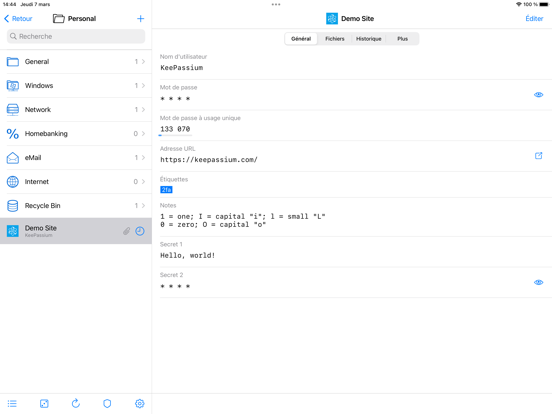The height and width of the screenshot is (414, 552).
Task: Copy the Secret 1 Hello, world! value
Action: [x=188, y=256]
